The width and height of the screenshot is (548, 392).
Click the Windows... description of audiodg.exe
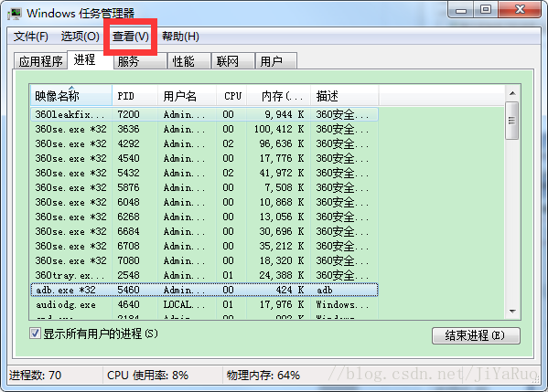point(342,305)
